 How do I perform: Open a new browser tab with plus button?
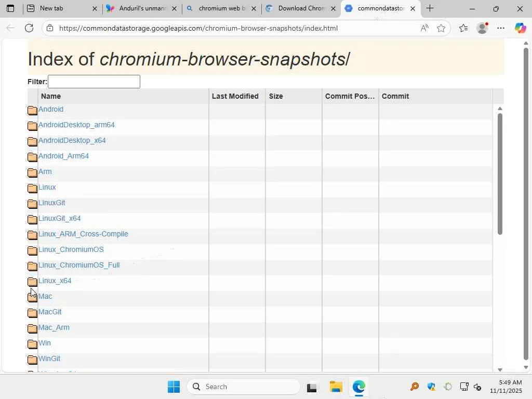click(430, 8)
